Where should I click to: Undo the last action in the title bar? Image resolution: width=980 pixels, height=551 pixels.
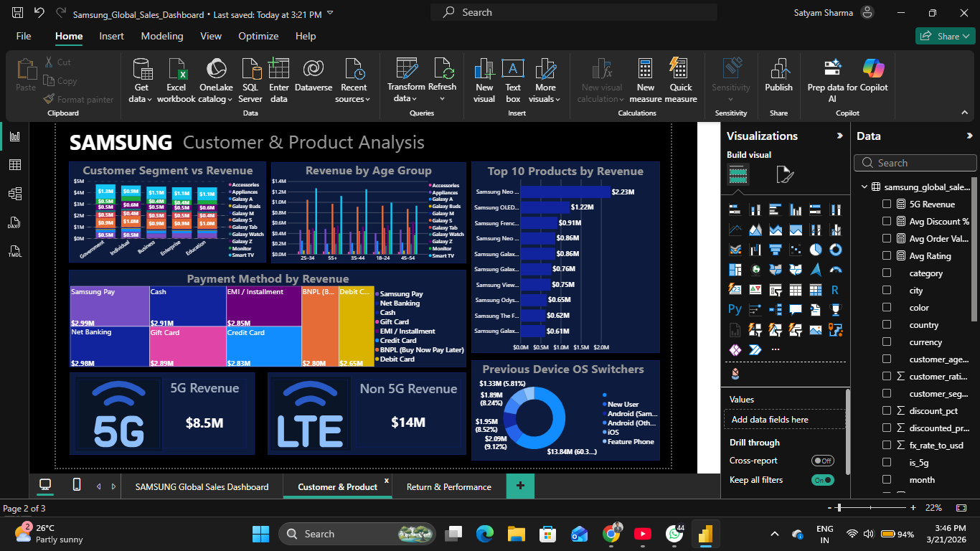(39, 13)
